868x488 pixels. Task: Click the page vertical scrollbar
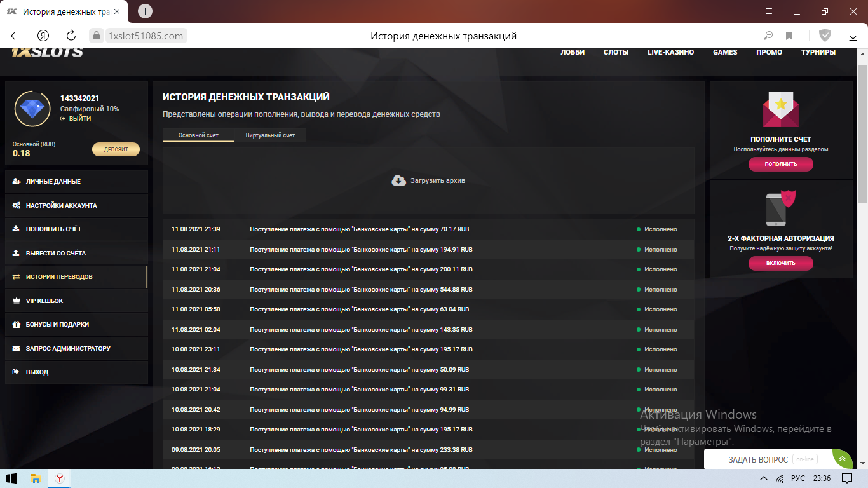(x=863, y=133)
